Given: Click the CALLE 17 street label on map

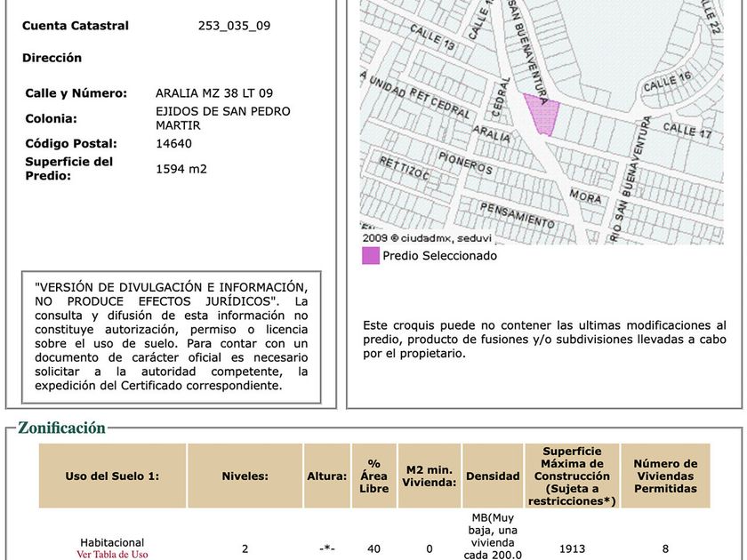Looking at the screenshot, I should pos(687,131).
